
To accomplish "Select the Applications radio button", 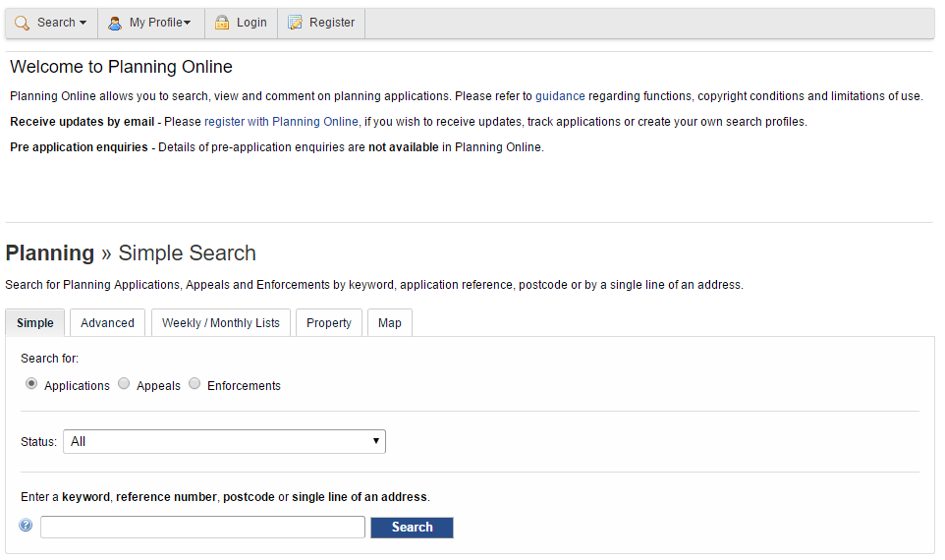I will 31,383.
